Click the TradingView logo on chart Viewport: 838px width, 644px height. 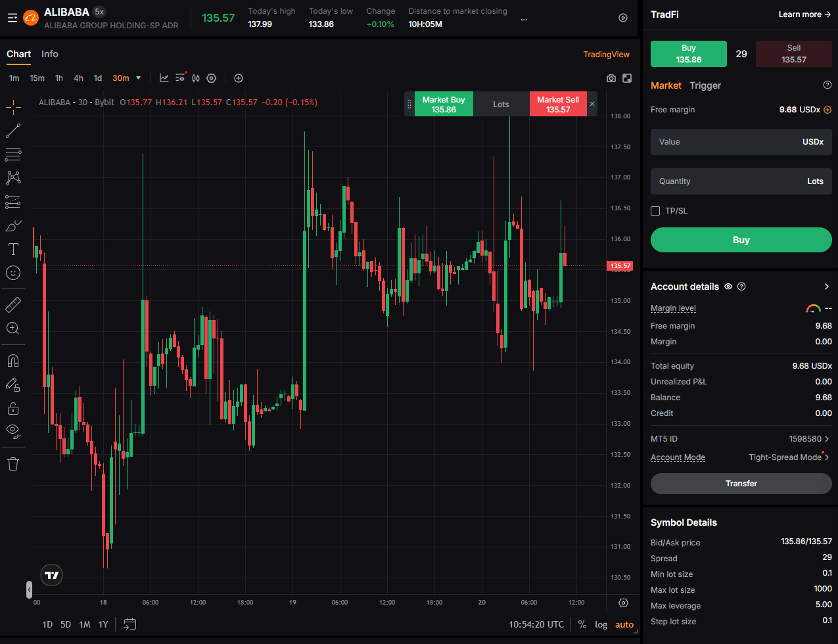[51, 576]
